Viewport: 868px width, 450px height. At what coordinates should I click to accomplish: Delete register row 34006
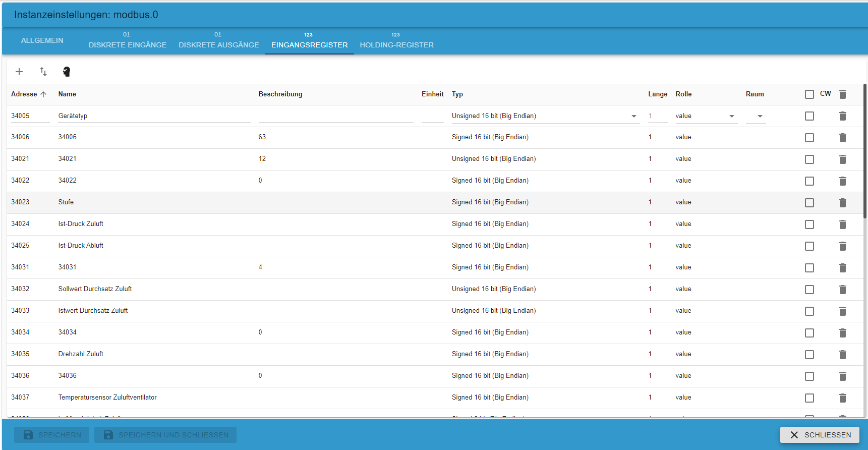coord(843,138)
